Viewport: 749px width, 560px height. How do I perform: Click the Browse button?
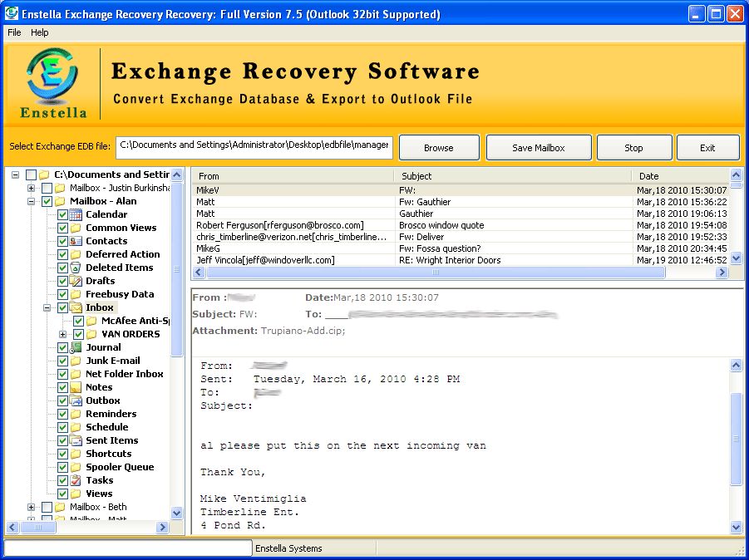pyautogui.click(x=439, y=148)
